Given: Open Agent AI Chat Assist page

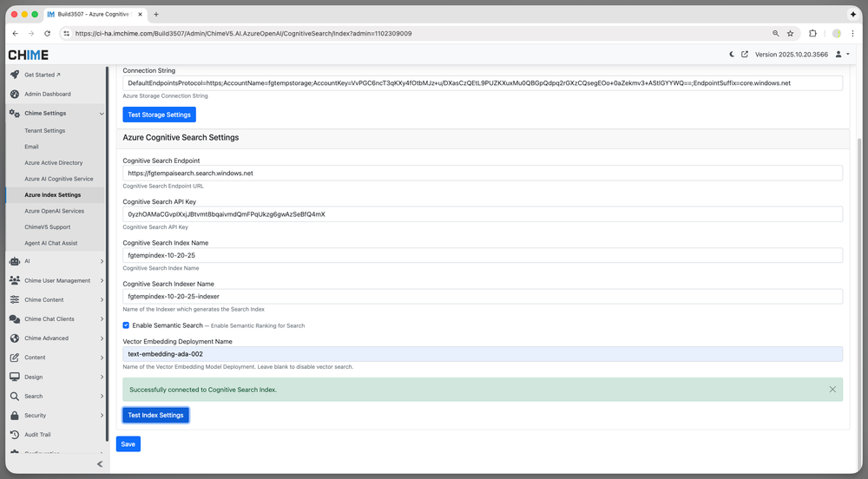Looking at the screenshot, I should point(51,243).
